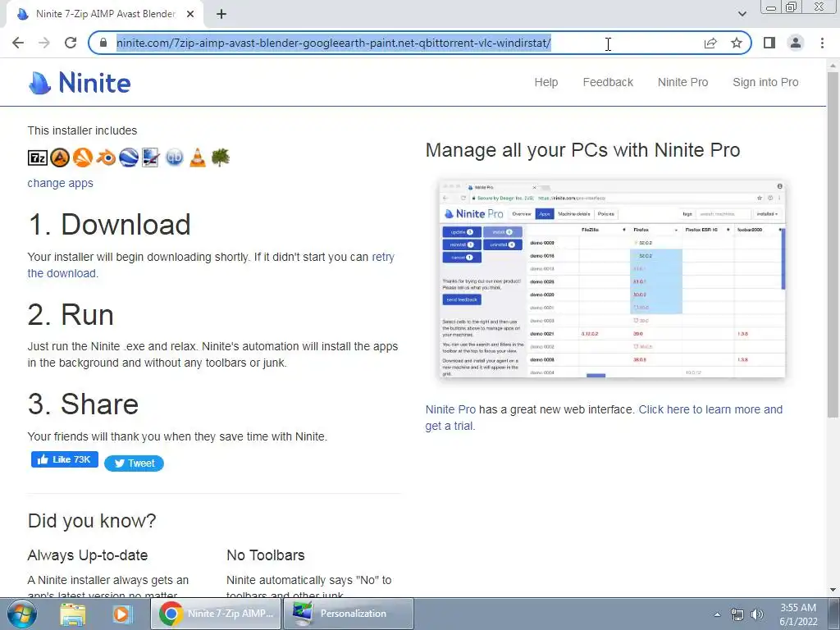This screenshot has height=630, width=840.
Task: Click the '1. Download' heading
Action: point(109,225)
